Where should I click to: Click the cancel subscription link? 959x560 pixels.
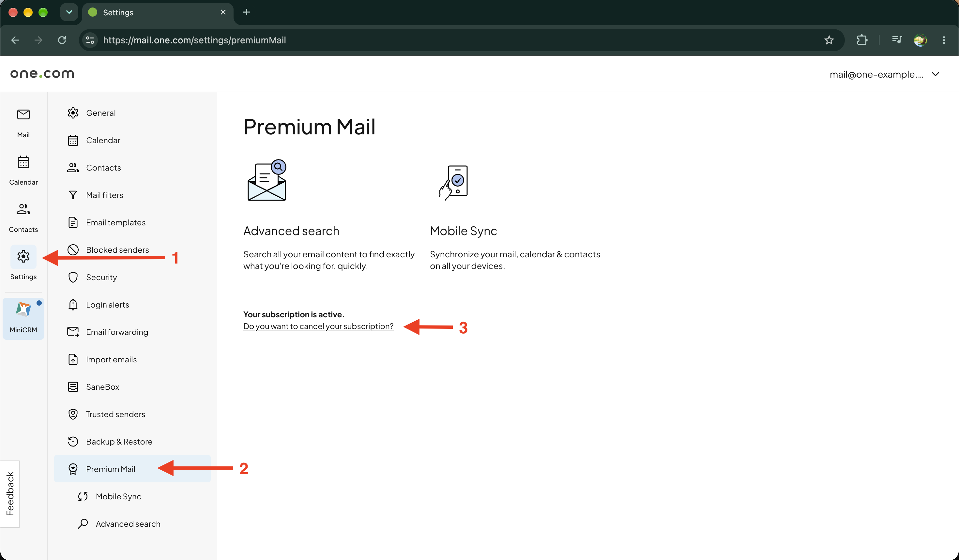click(x=318, y=326)
